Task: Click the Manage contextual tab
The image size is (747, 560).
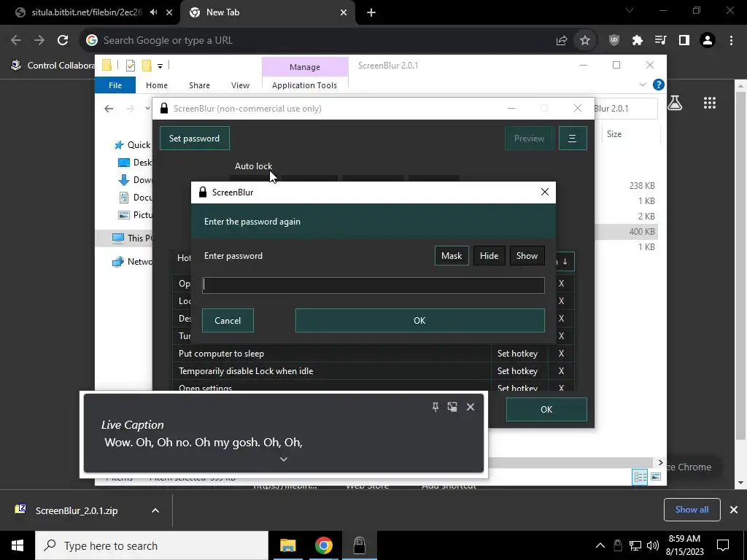Action: tap(304, 67)
